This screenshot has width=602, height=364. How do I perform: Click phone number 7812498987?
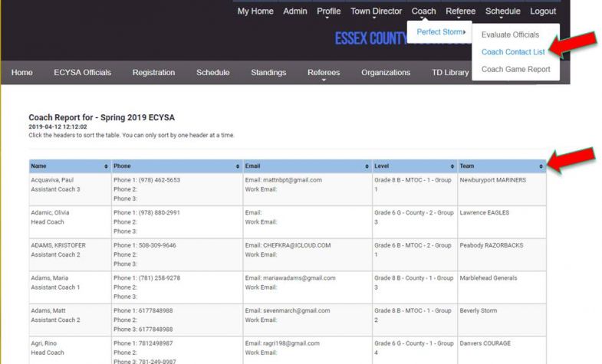(x=156, y=343)
